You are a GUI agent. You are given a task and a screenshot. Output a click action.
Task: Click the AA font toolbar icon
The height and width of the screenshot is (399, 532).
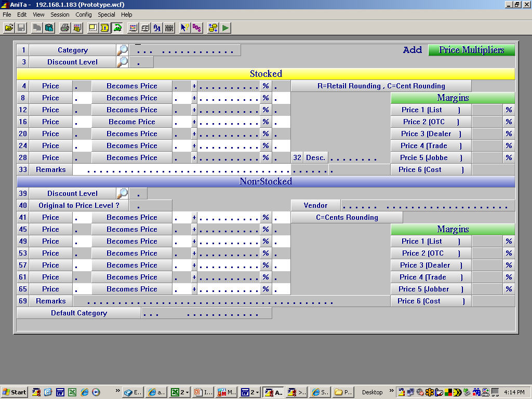pos(157,28)
